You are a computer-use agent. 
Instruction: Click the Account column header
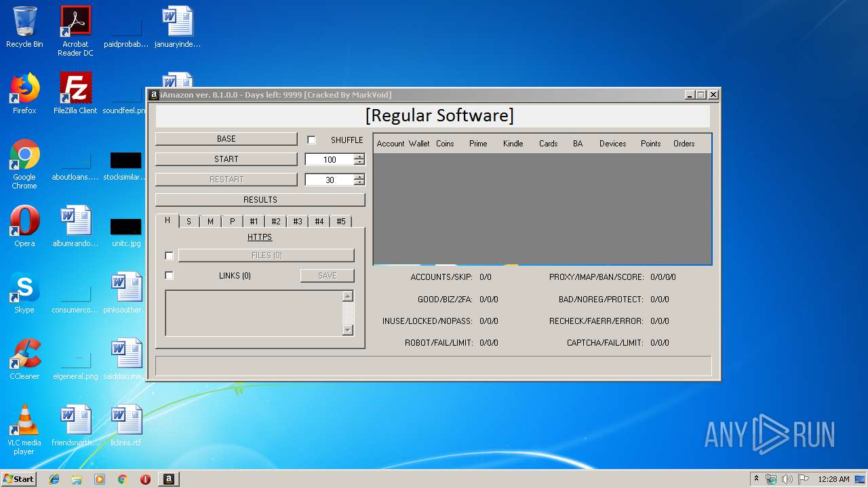tap(390, 144)
